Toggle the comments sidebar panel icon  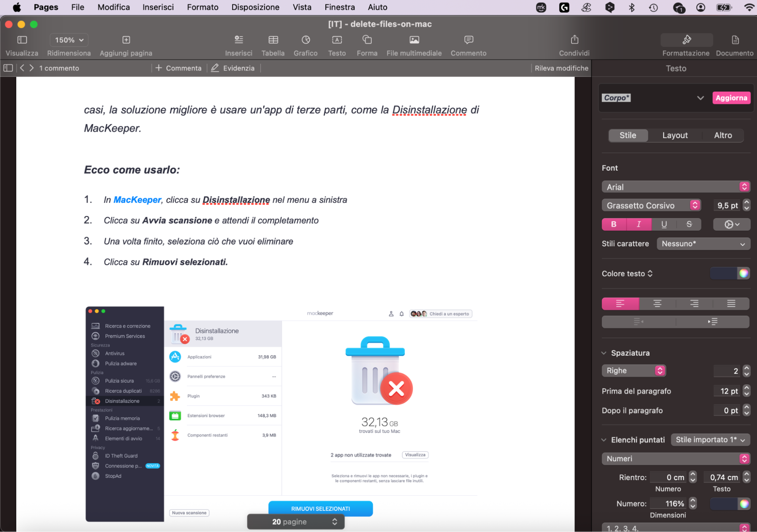coord(8,68)
